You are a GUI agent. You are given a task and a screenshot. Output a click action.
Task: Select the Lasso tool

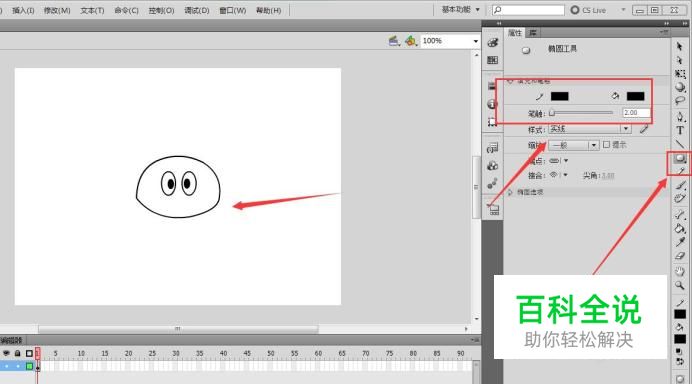tap(680, 101)
